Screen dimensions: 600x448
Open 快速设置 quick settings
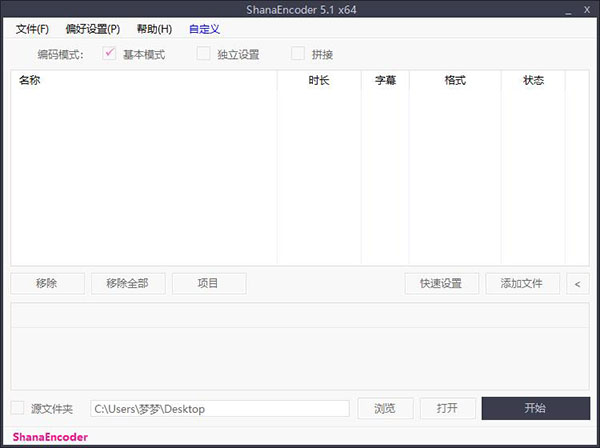click(x=442, y=283)
